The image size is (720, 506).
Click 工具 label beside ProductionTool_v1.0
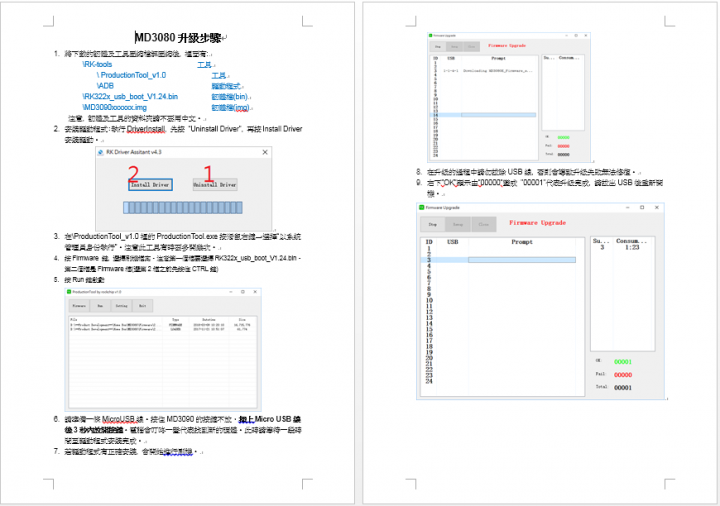tap(219, 75)
